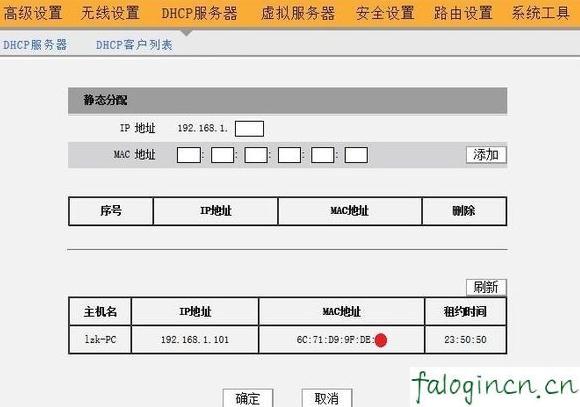Screen dimensions: 580x407
Task: Open the 无线设置 menu
Action: pyautogui.click(x=110, y=14)
